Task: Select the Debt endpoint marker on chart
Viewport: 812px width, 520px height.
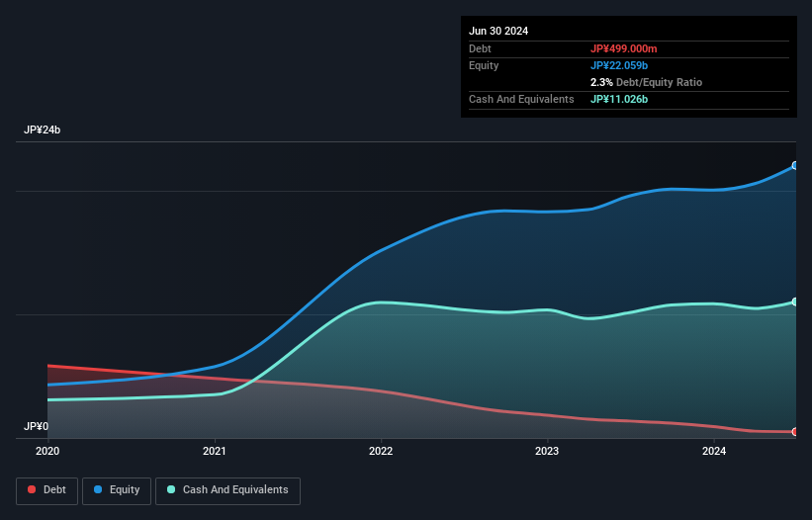Action: point(795,432)
